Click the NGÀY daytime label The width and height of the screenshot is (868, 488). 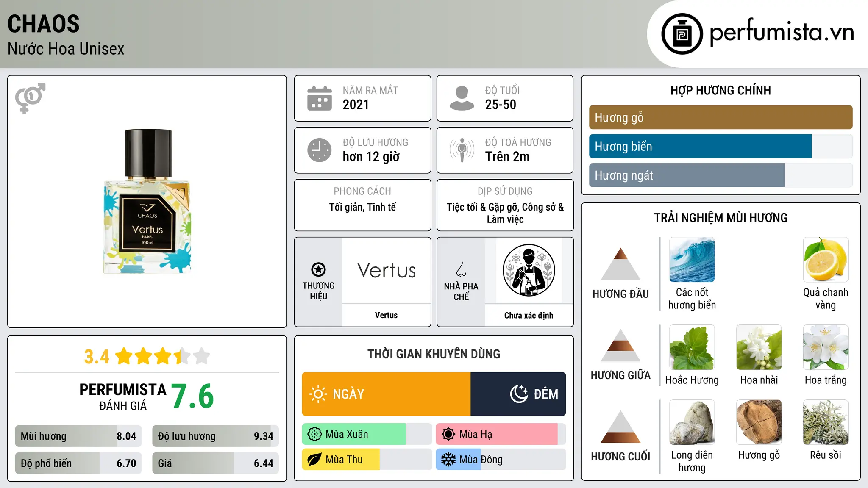click(x=348, y=394)
